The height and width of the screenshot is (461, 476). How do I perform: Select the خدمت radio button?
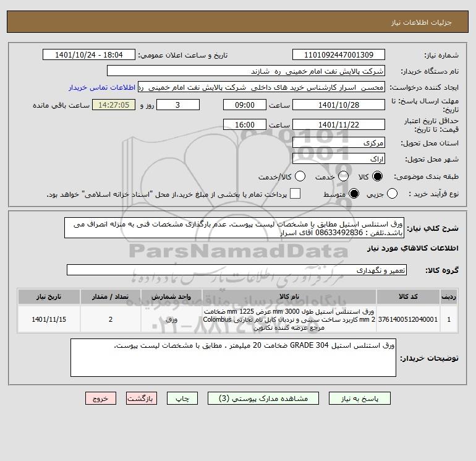[x=343, y=176]
